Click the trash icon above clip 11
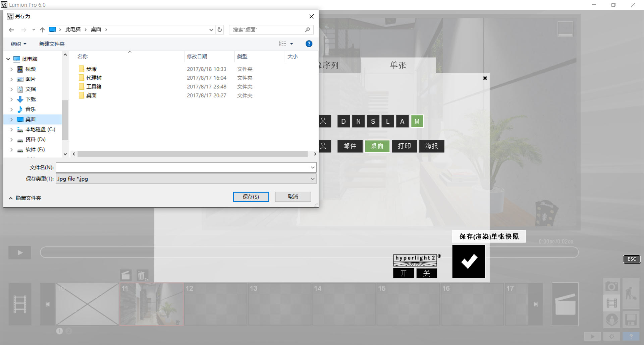The image size is (644, 345). pos(141,276)
